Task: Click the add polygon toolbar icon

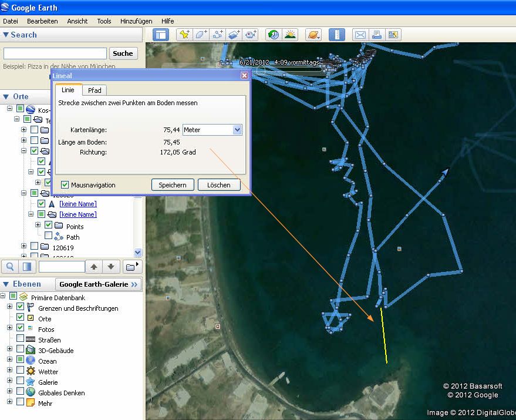Action: [x=201, y=35]
